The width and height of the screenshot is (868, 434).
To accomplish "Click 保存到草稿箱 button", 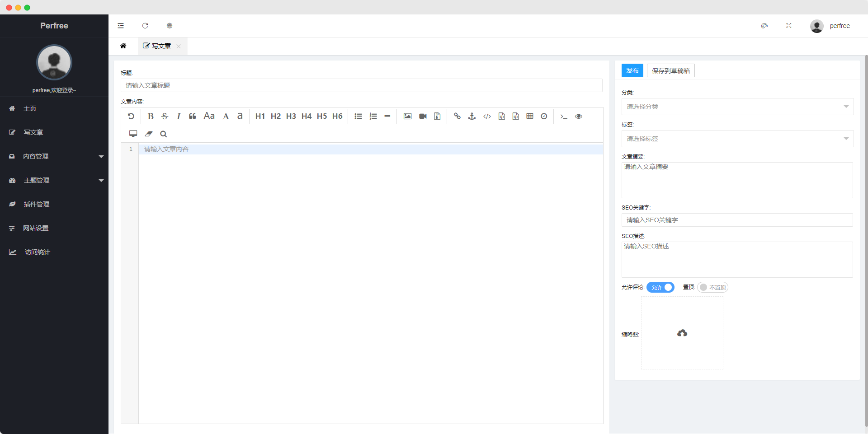I will pyautogui.click(x=670, y=70).
